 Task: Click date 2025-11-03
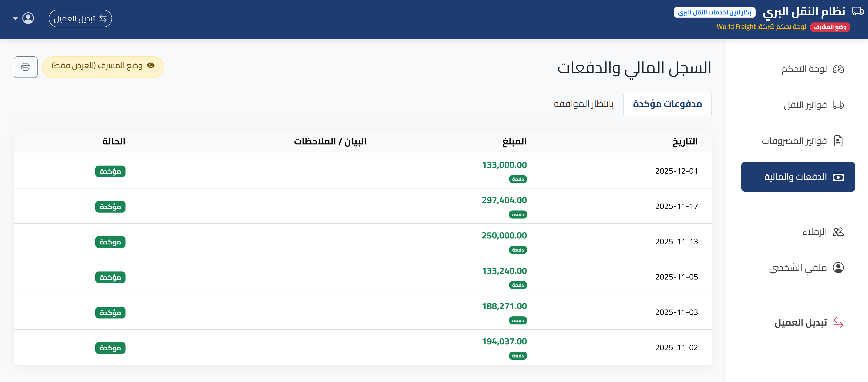pos(676,312)
